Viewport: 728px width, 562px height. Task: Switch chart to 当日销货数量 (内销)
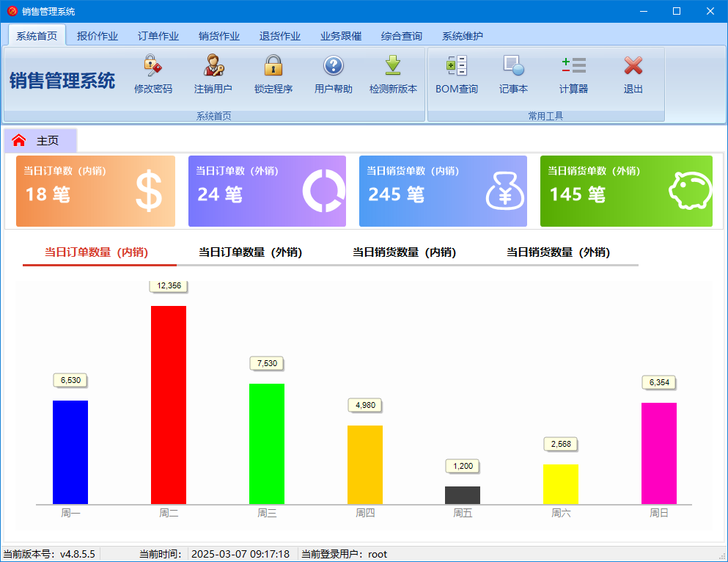click(405, 252)
